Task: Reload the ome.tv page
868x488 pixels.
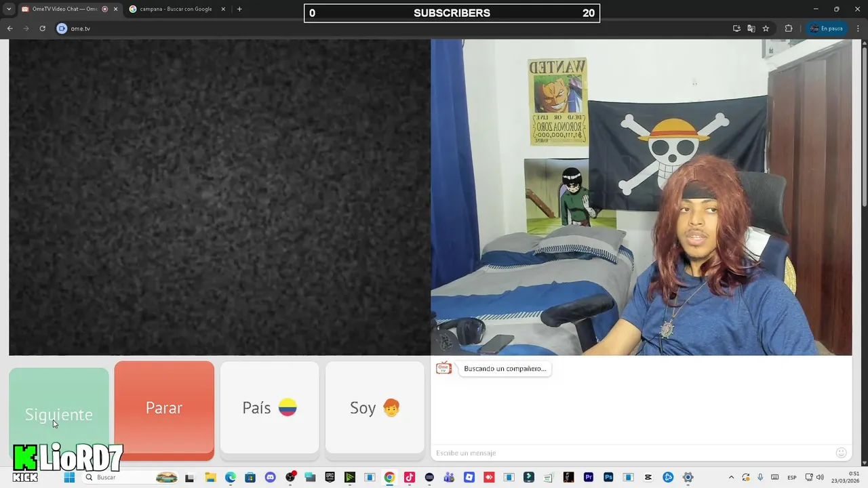Action: pos(42,28)
